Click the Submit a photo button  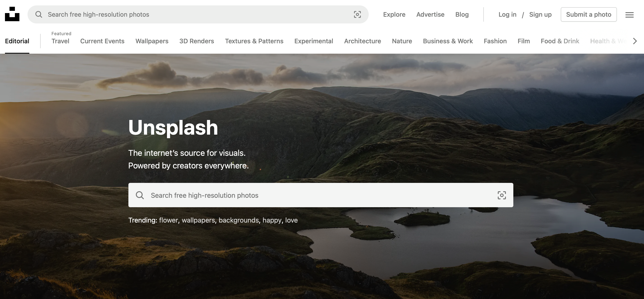(x=588, y=14)
